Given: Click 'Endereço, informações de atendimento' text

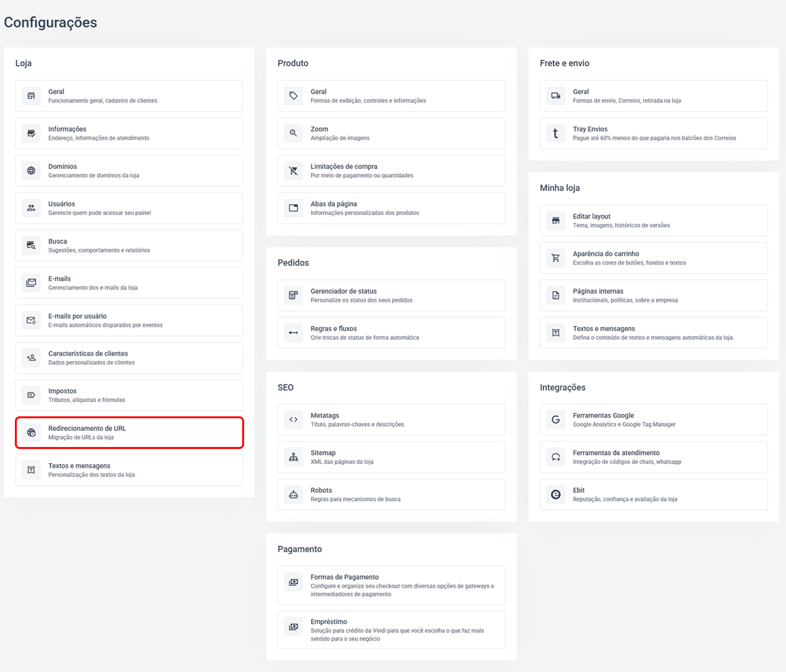Looking at the screenshot, I should tap(99, 138).
